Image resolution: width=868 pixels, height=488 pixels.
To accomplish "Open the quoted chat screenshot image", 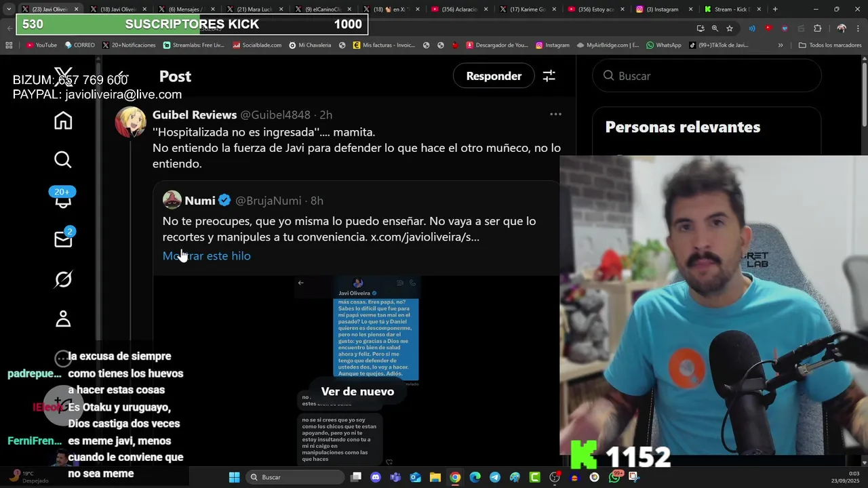I will [x=357, y=371].
